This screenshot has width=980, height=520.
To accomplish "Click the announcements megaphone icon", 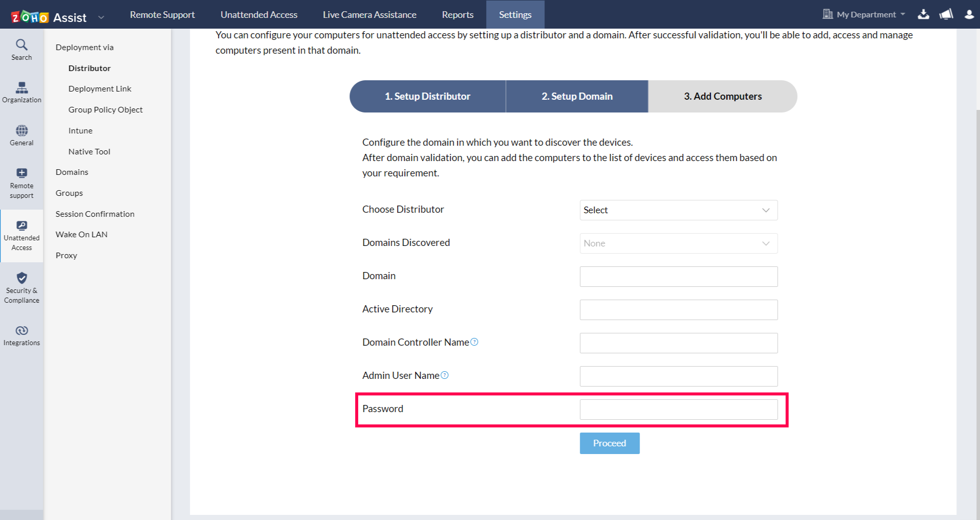I will click(x=946, y=14).
